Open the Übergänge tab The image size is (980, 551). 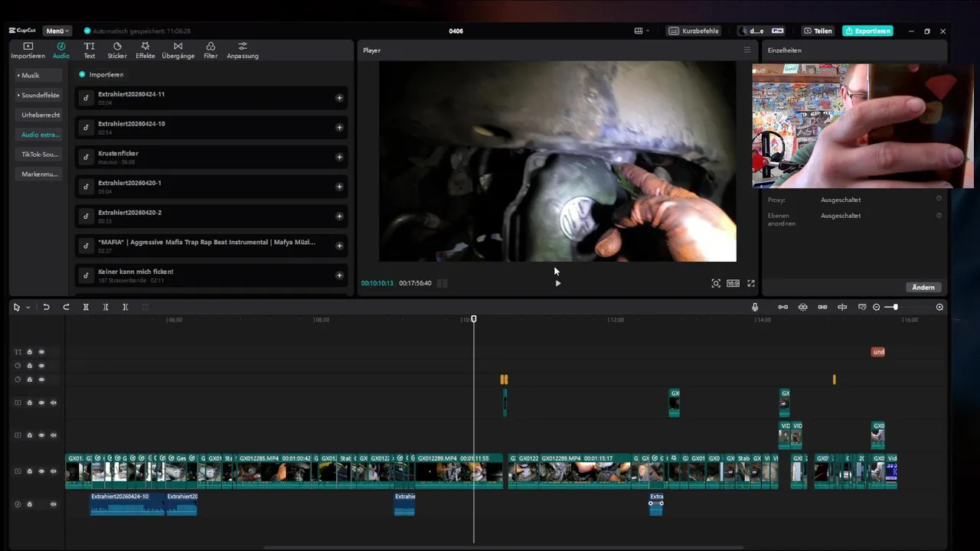pos(178,51)
